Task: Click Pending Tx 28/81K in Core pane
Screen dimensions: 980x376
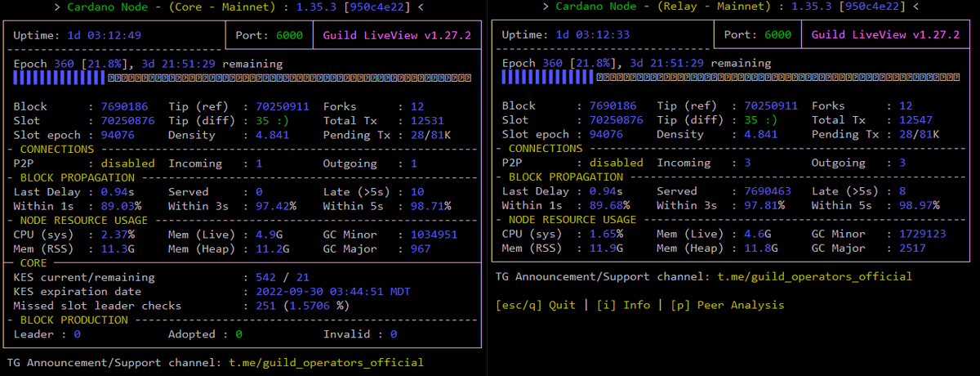Action: pyautogui.click(x=431, y=135)
